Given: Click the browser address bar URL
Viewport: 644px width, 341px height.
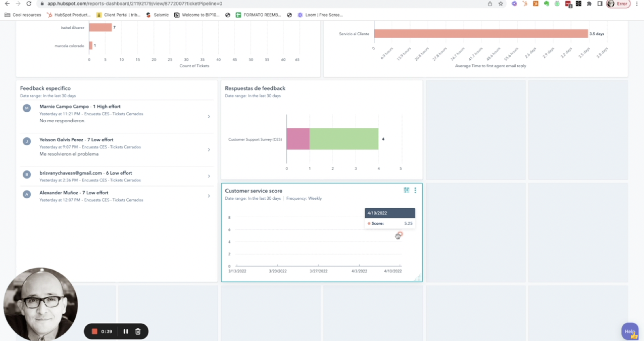Looking at the screenshot, I should (135, 4).
